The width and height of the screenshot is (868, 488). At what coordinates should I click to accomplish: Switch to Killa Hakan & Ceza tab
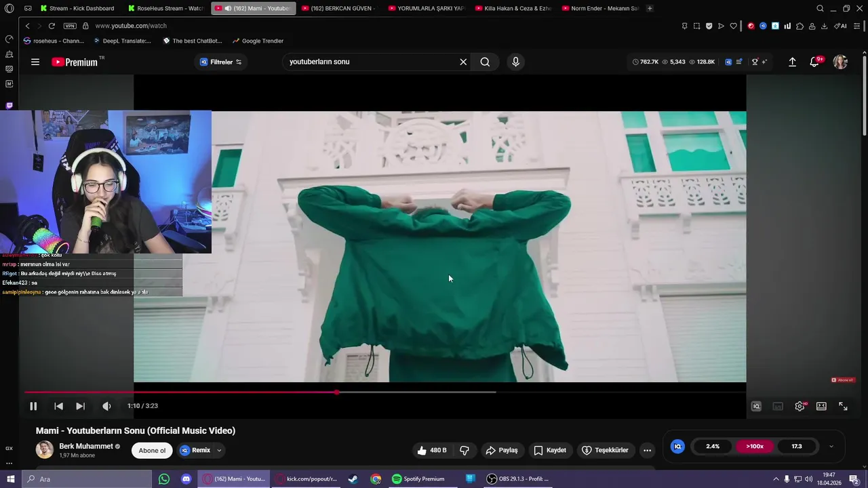pyautogui.click(x=513, y=8)
